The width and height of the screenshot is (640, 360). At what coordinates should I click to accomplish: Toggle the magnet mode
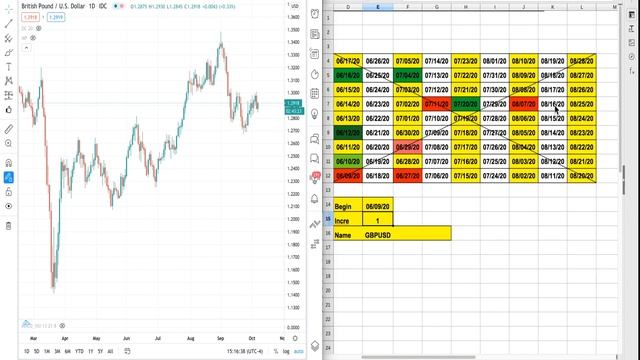pyautogui.click(x=9, y=163)
